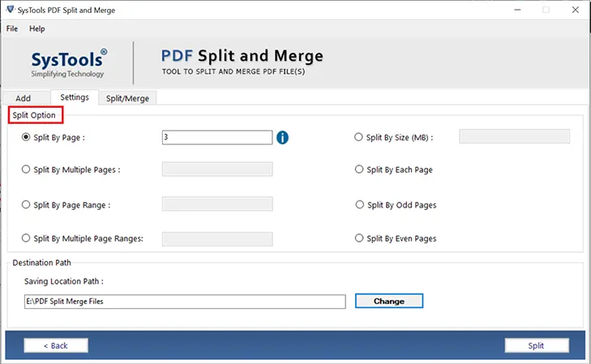Viewport: 591px width, 364px height.
Task: Select the Split By Page radio button
Action: 26,137
